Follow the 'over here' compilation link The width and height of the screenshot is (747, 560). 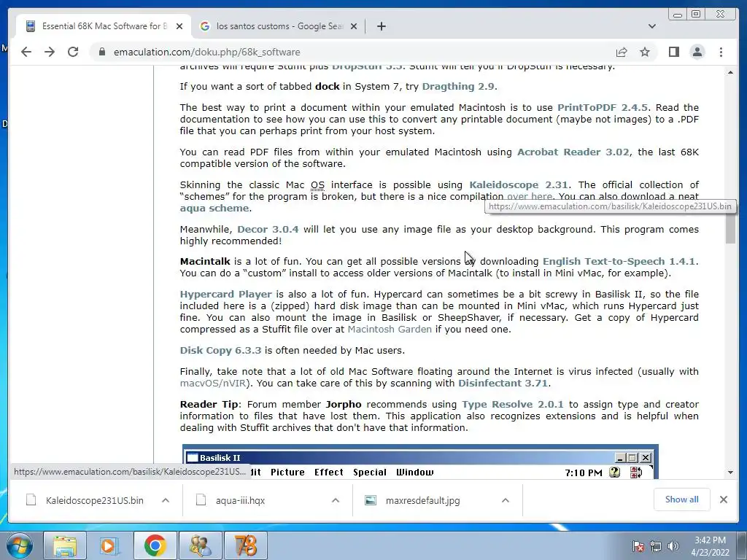click(530, 196)
